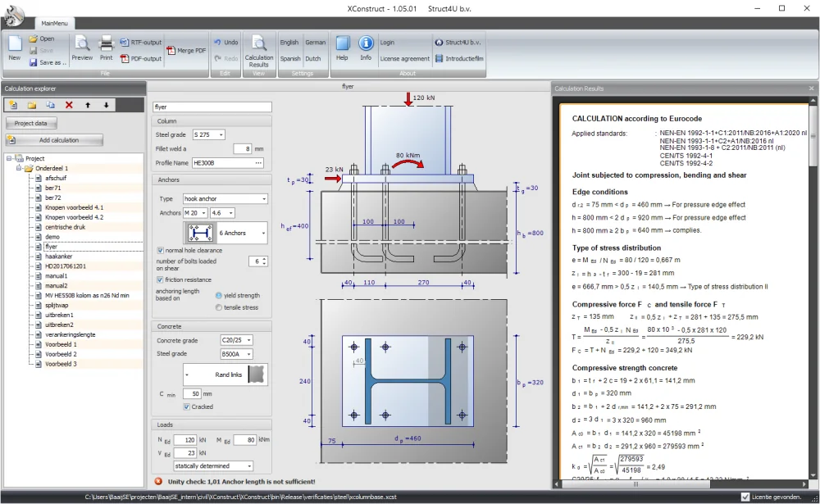Click Undo in Edit group
This screenshot has width=820, height=504.
pyautogui.click(x=226, y=43)
